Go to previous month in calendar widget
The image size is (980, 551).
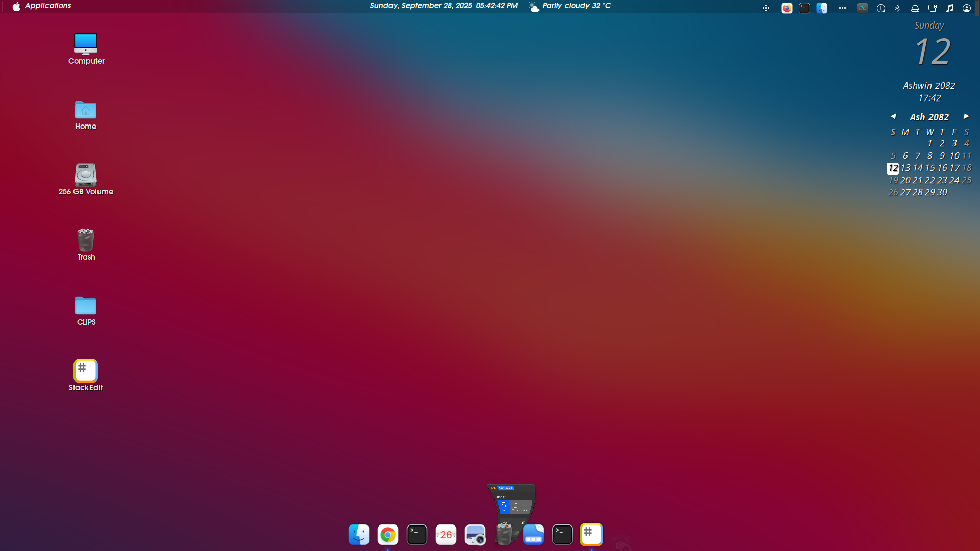click(x=893, y=116)
